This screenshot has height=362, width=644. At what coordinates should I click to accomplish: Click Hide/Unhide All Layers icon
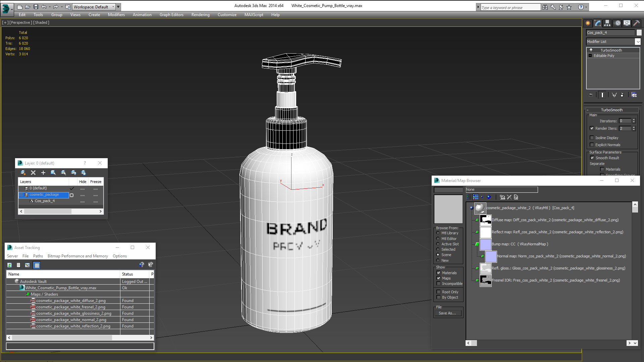tap(73, 173)
